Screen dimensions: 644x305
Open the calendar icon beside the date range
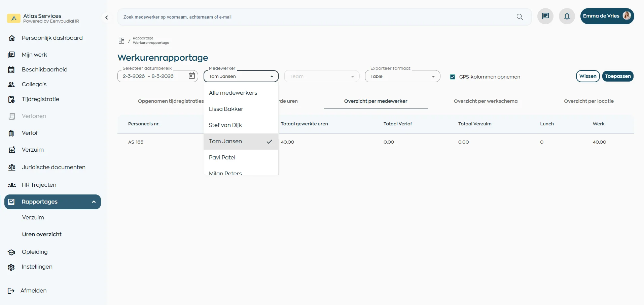tap(191, 76)
